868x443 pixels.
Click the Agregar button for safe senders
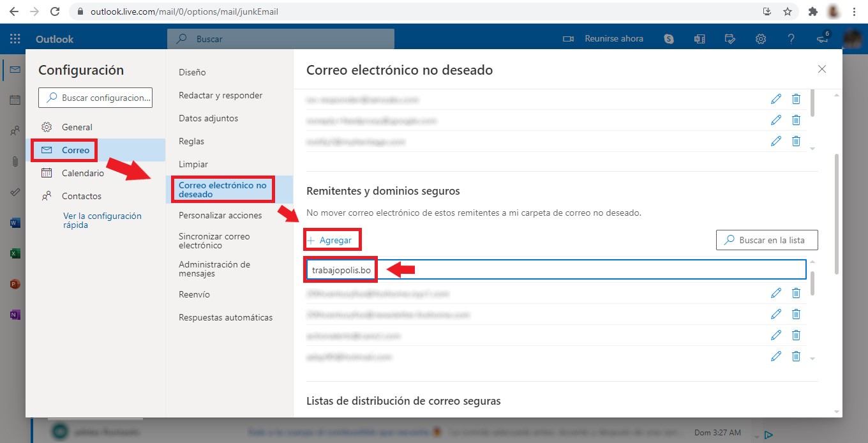[x=329, y=240]
